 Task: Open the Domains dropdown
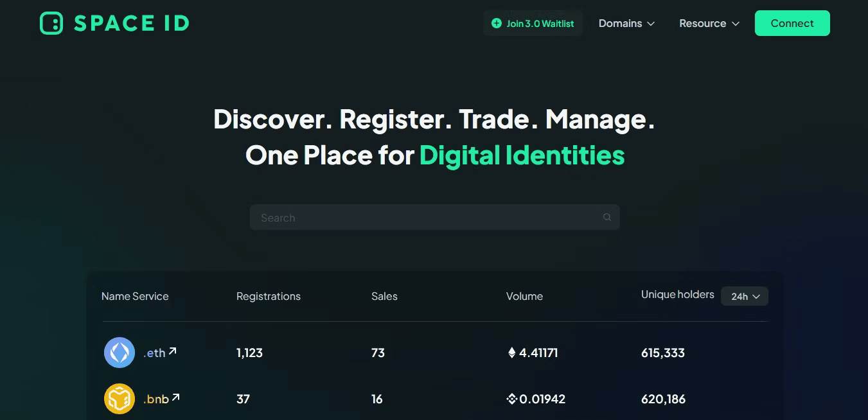(626, 23)
